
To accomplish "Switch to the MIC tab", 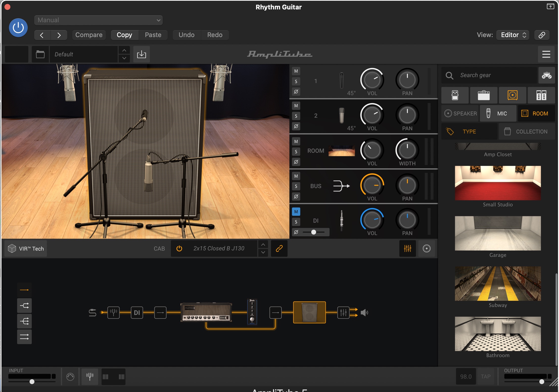I will (498, 113).
